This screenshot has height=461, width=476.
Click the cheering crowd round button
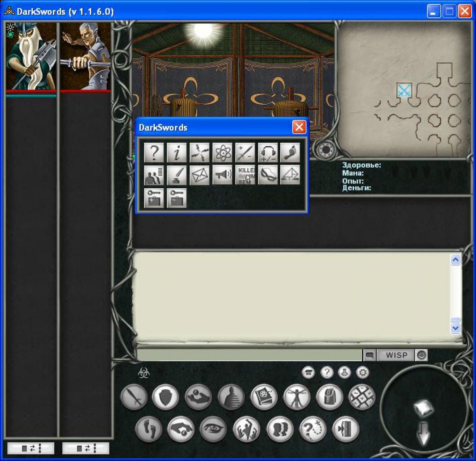(246, 429)
